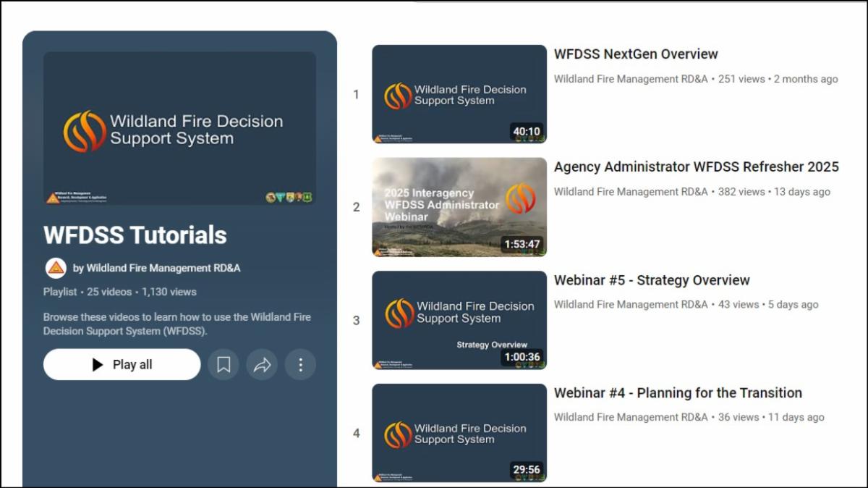
Task: Click '36 views • 11 days ago' text
Action: click(x=771, y=418)
